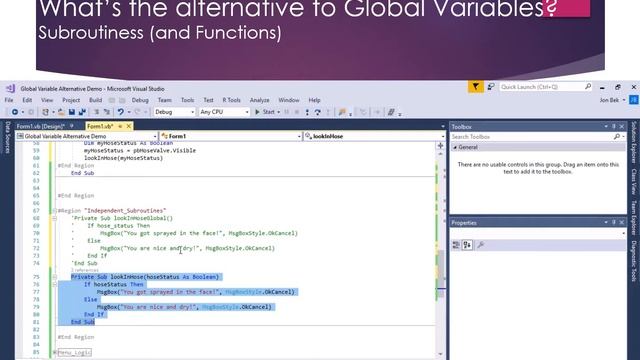Viewport: 640px width, 360px height.
Task: Click the Undo arrow icon
Action: (120, 112)
